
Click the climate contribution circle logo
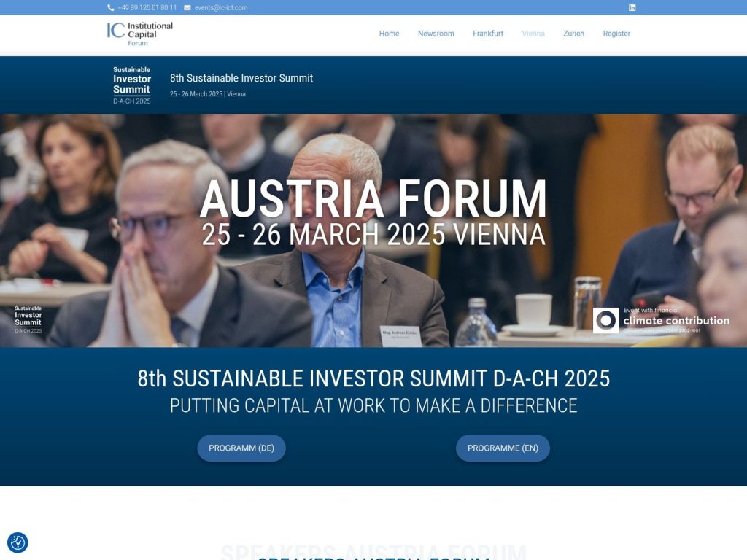click(606, 319)
